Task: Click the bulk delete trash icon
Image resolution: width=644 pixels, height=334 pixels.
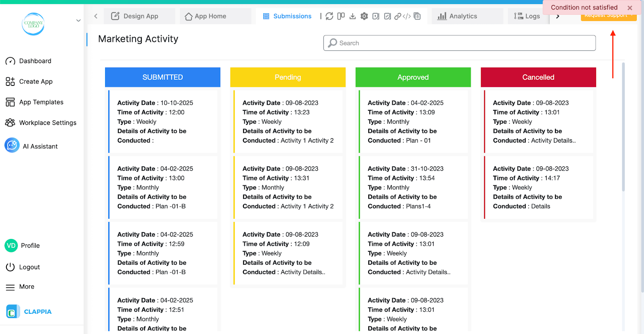Action: coord(417,16)
